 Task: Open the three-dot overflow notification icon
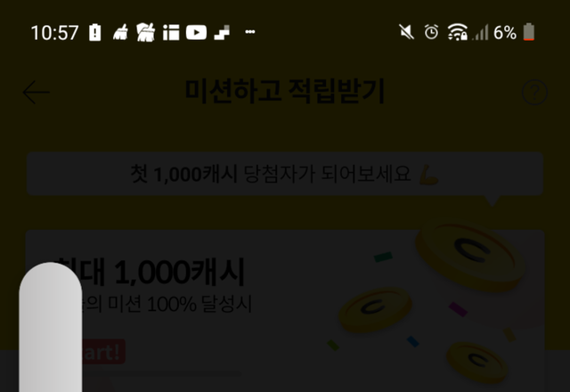[x=250, y=32]
